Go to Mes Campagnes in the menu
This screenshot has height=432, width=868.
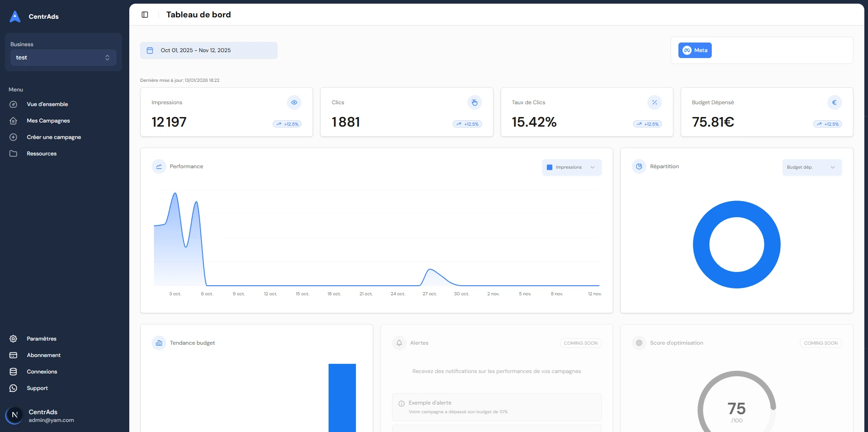pyautogui.click(x=48, y=120)
